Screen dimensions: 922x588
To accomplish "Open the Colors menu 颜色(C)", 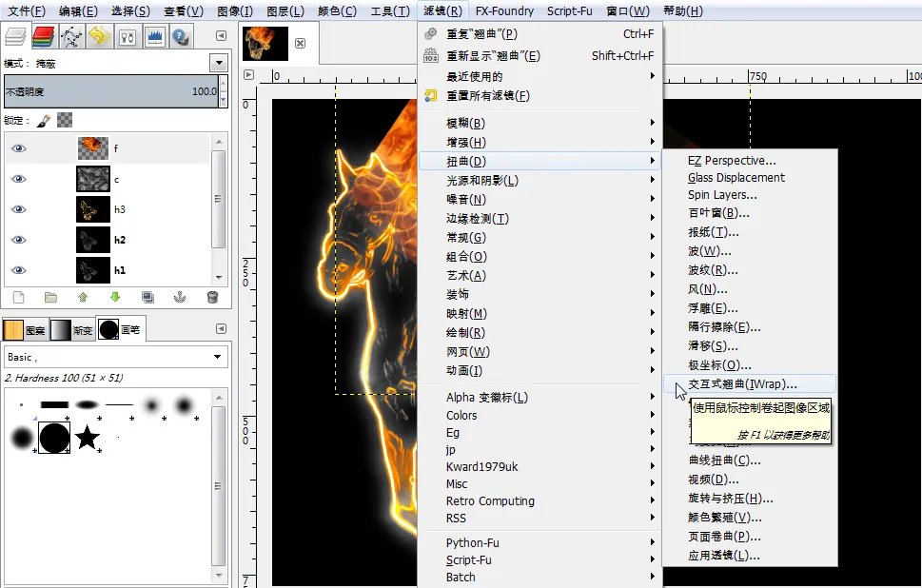I will tap(337, 11).
